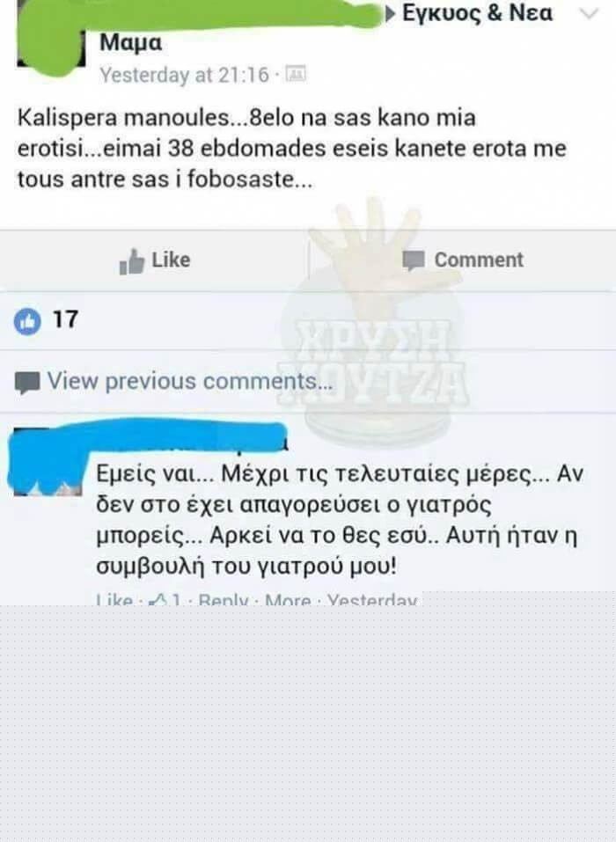Viewport: 616px width, 842px height.
Task: Click the speech bubble Comment icon
Action: (414, 261)
